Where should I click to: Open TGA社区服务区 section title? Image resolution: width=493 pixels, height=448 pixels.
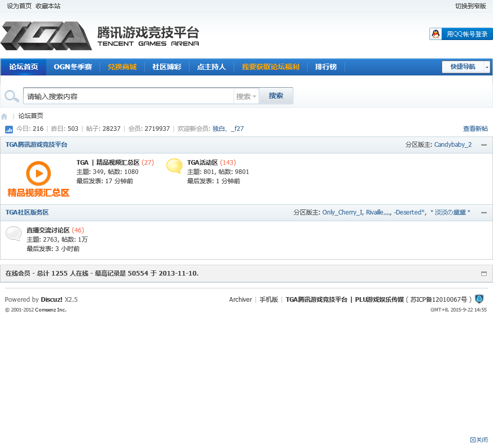(27, 212)
